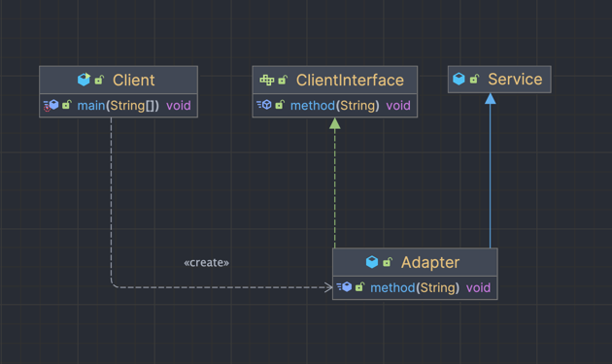Click the Client class icon
The width and height of the screenshot is (612, 364).
point(84,80)
